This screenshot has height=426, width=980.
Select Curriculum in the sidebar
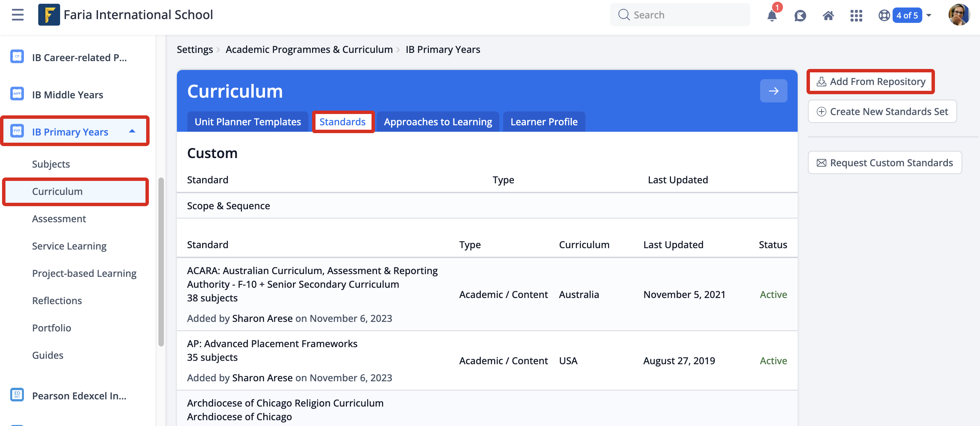(75, 191)
